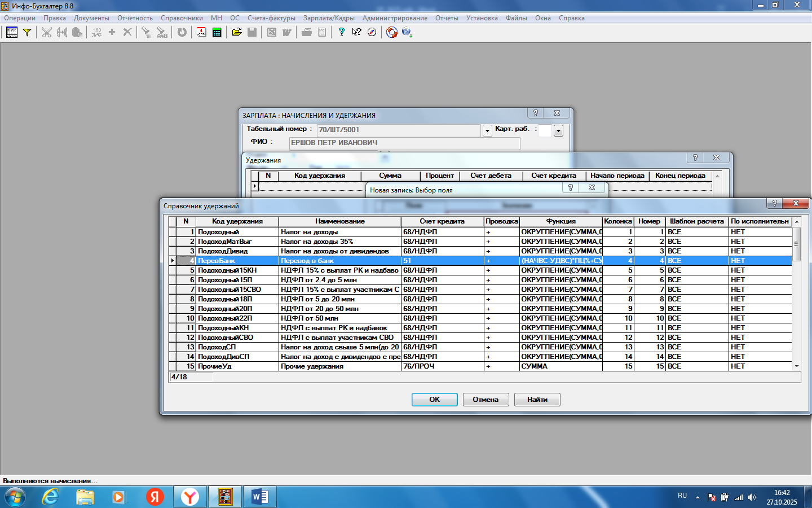Expand the Карт. раб. dropdown
Image resolution: width=812 pixels, height=508 pixels.
point(558,131)
